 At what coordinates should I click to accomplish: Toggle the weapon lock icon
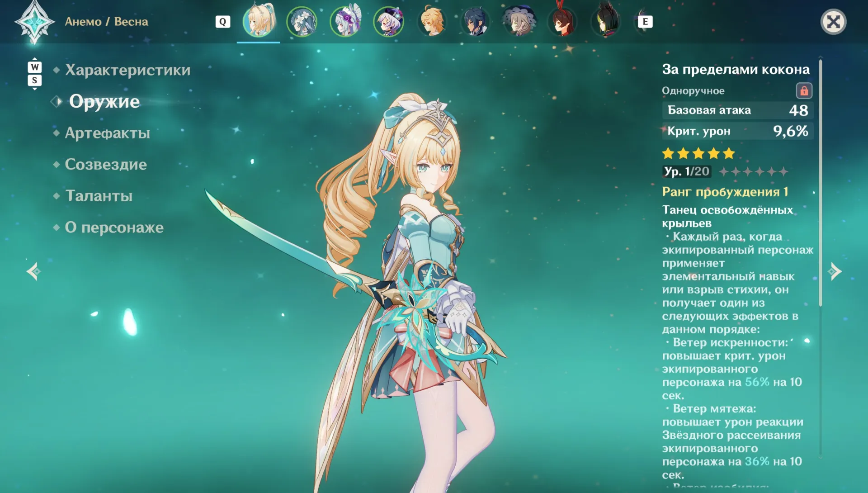[x=804, y=91]
